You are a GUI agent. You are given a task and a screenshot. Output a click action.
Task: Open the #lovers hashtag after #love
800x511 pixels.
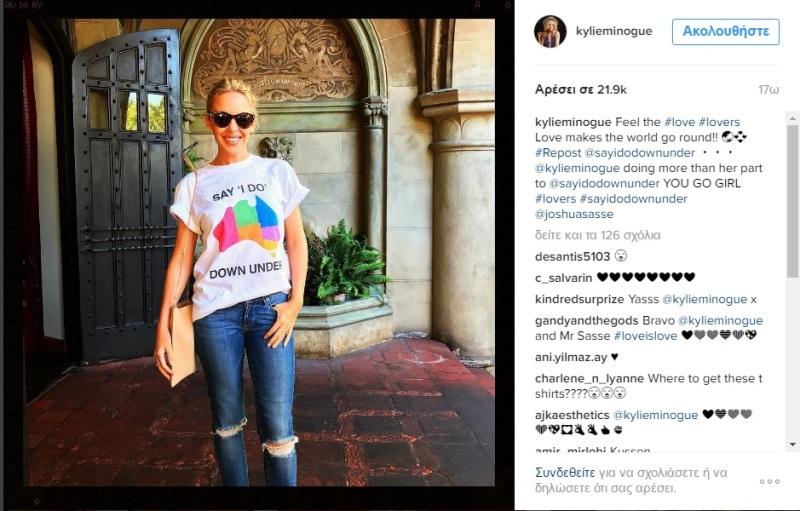(x=719, y=122)
